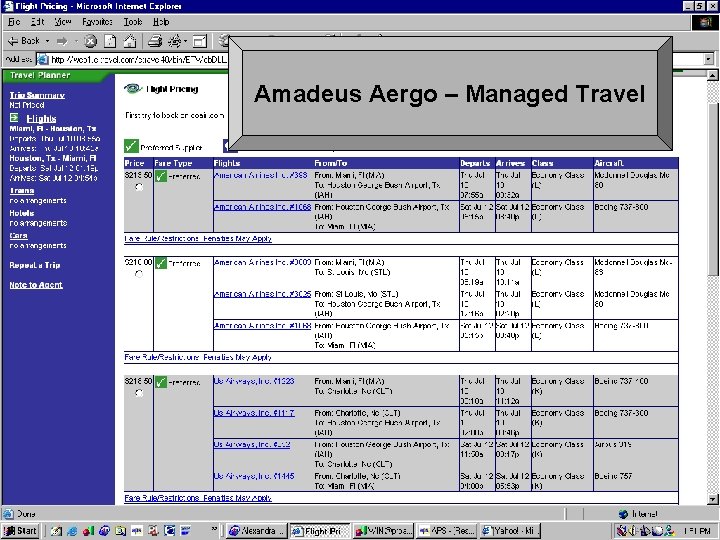The image size is (720, 540).
Task: Click the last system tray icon before the clock
Action: point(669,531)
